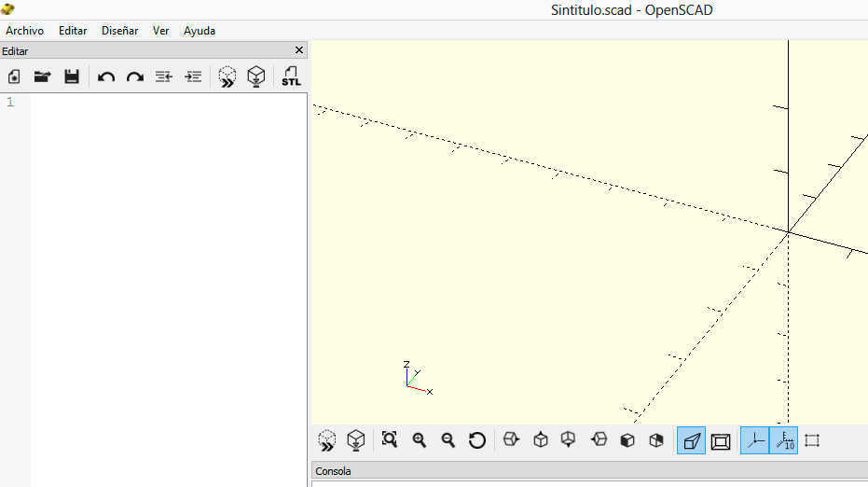Render the model from the editor toolbar
The image size is (868, 487).
click(256, 77)
